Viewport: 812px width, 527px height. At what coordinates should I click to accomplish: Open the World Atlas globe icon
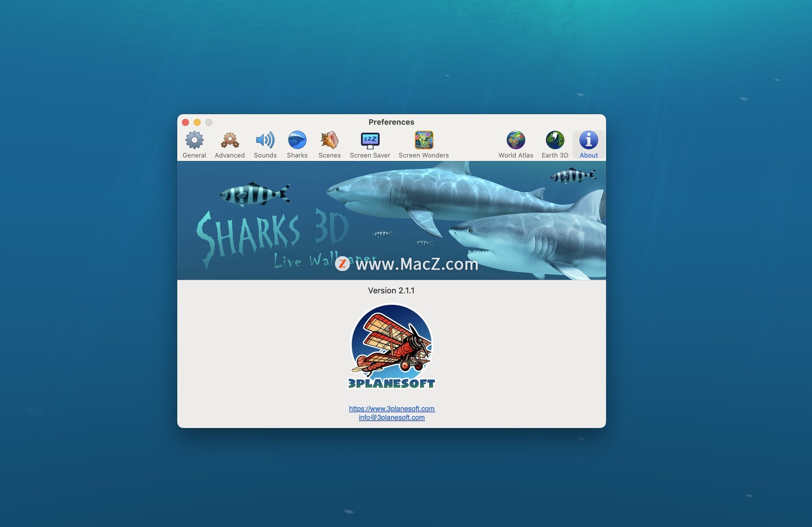516,141
